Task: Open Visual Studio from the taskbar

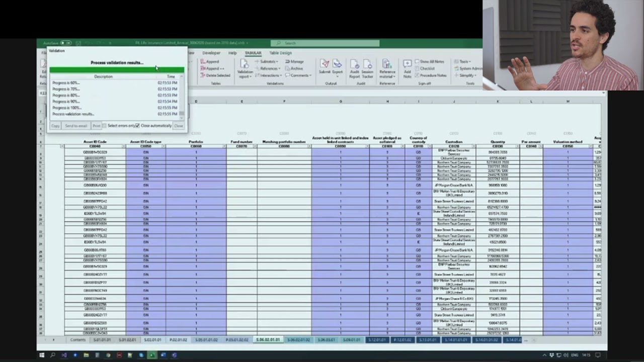Action: [x=64, y=355]
